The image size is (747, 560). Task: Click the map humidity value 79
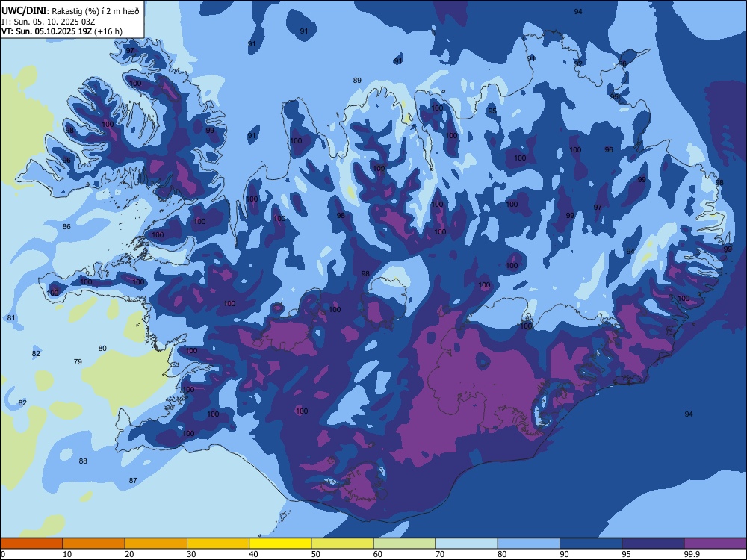tap(78, 362)
